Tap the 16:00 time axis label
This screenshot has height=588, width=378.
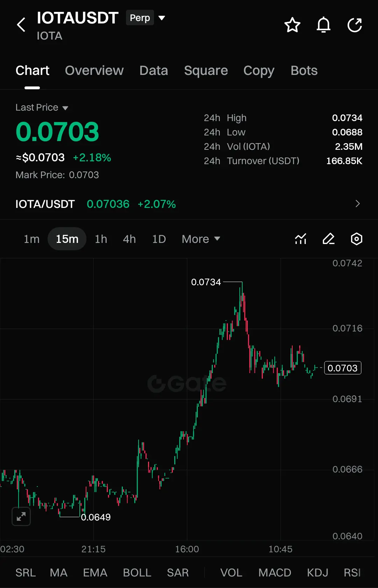point(187,549)
